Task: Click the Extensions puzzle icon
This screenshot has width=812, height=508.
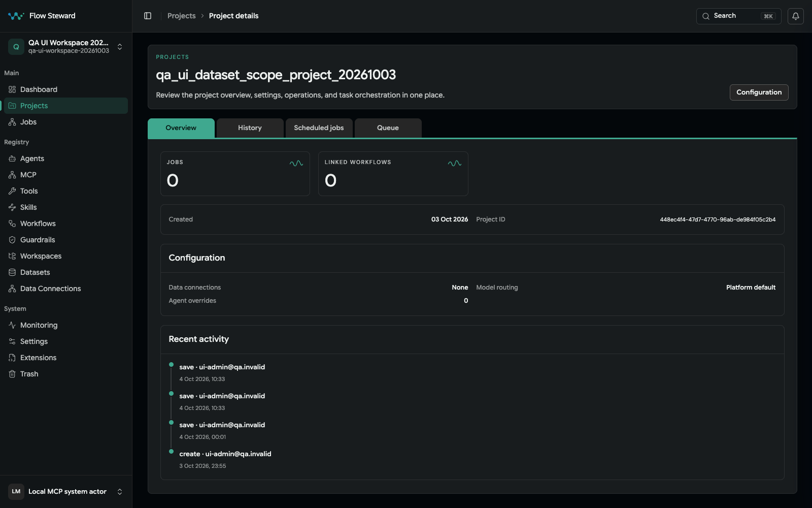Action: [x=12, y=358]
